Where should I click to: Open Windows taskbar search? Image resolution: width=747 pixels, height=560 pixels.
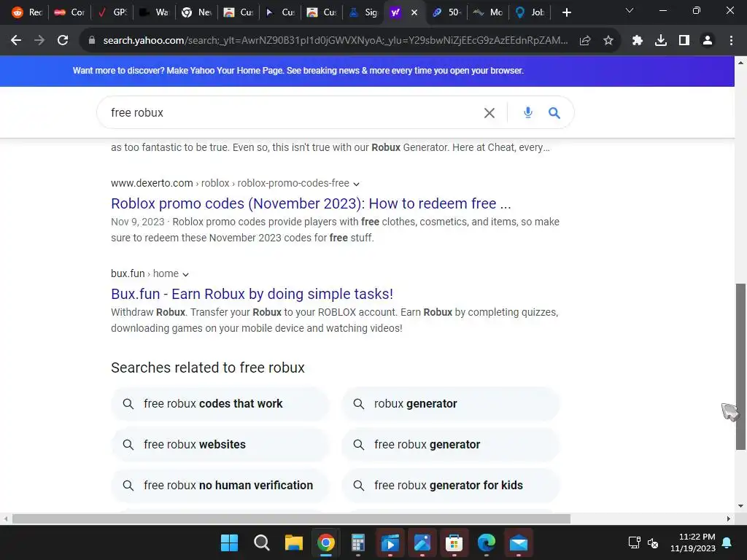(262, 542)
